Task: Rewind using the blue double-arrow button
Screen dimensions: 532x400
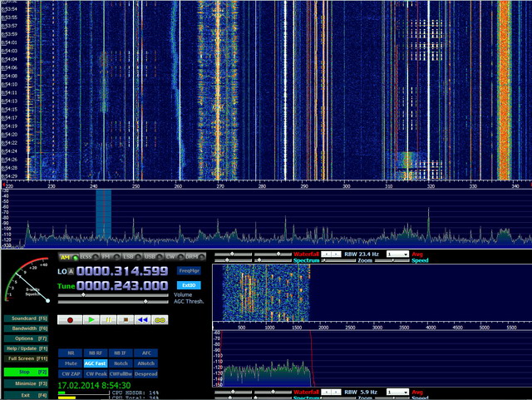Action: [x=143, y=320]
